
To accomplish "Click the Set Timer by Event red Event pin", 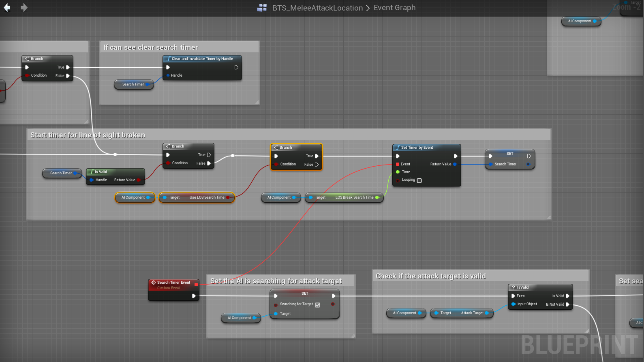I will 398,164.
